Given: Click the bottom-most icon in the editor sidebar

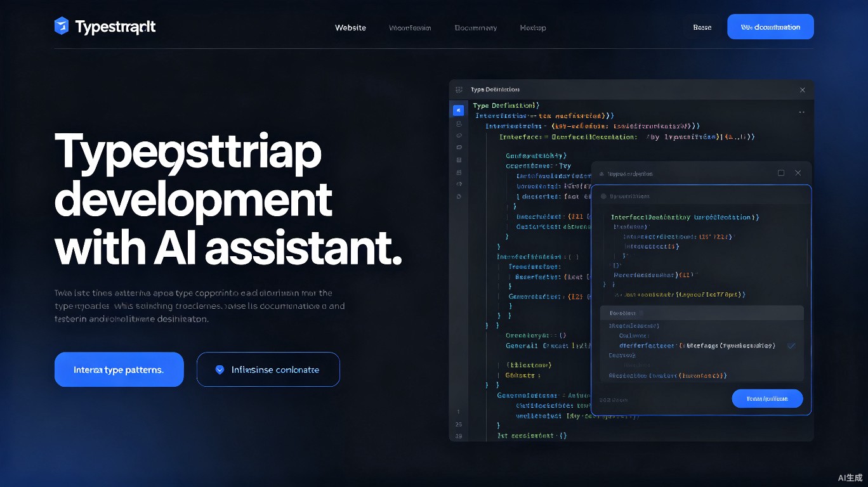Looking at the screenshot, I should tap(459, 197).
